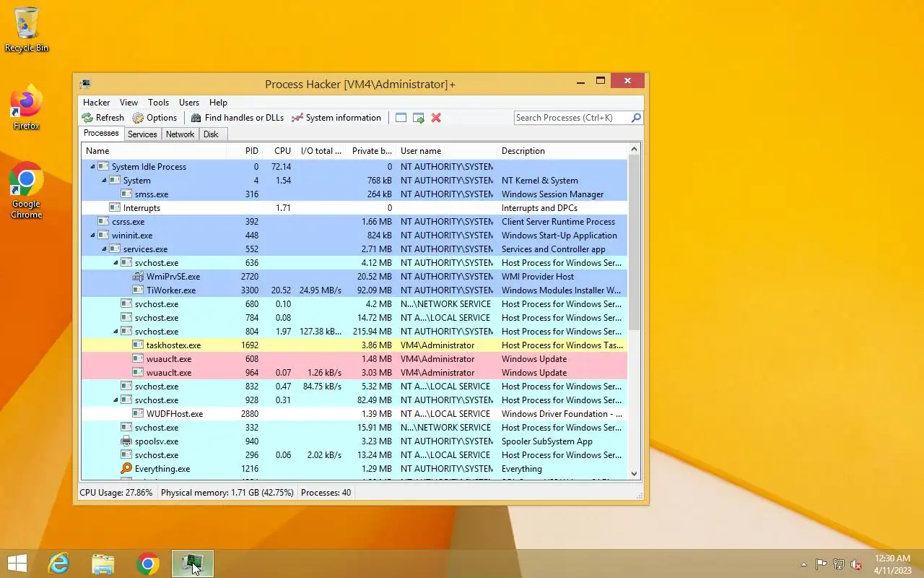Select the wuauclt.exe row with PID 964
The height and width of the screenshot is (578, 924).
(354, 373)
